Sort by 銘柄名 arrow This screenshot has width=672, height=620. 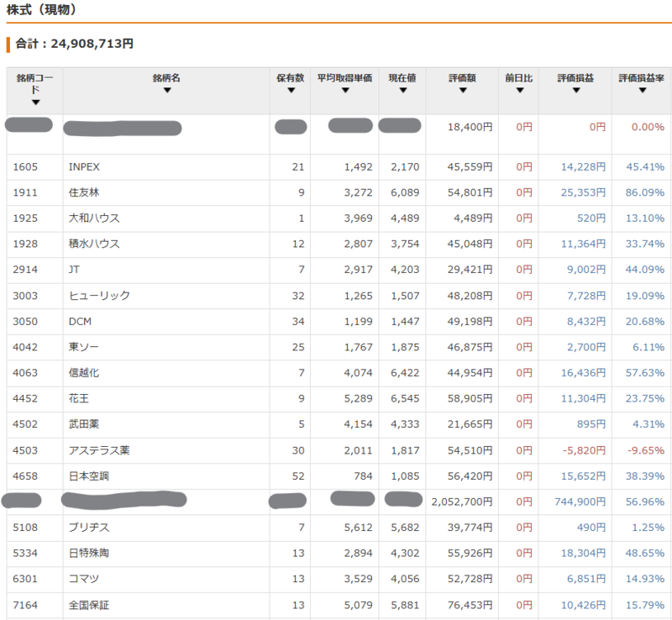[167, 91]
